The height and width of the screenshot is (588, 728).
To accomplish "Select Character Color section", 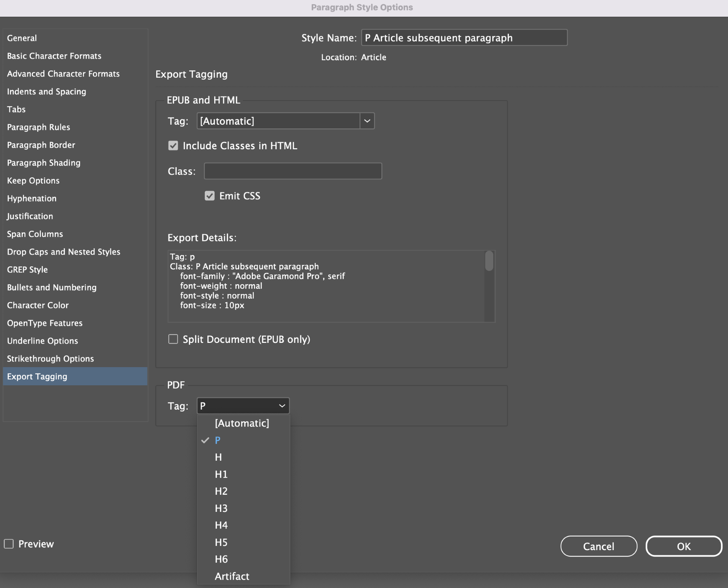I will (x=38, y=305).
